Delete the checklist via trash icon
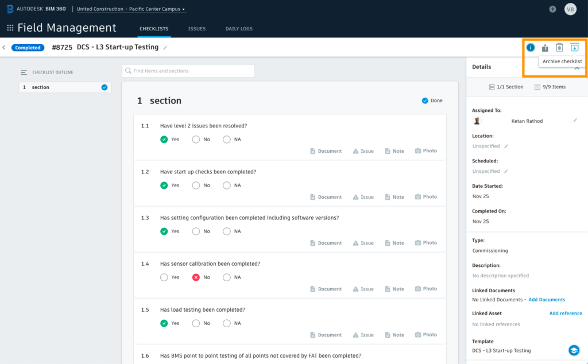Viewport: 588px width, 364px height. 559,48
